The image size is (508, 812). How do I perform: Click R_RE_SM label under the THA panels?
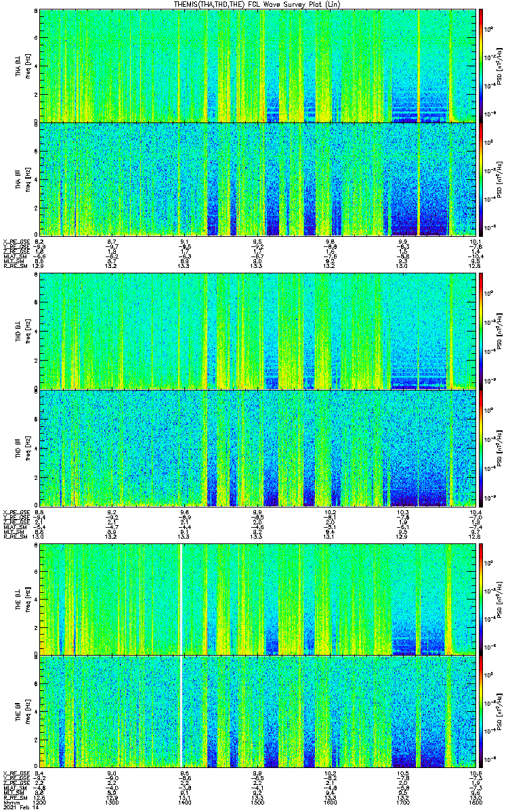pyautogui.click(x=14, y=267)
